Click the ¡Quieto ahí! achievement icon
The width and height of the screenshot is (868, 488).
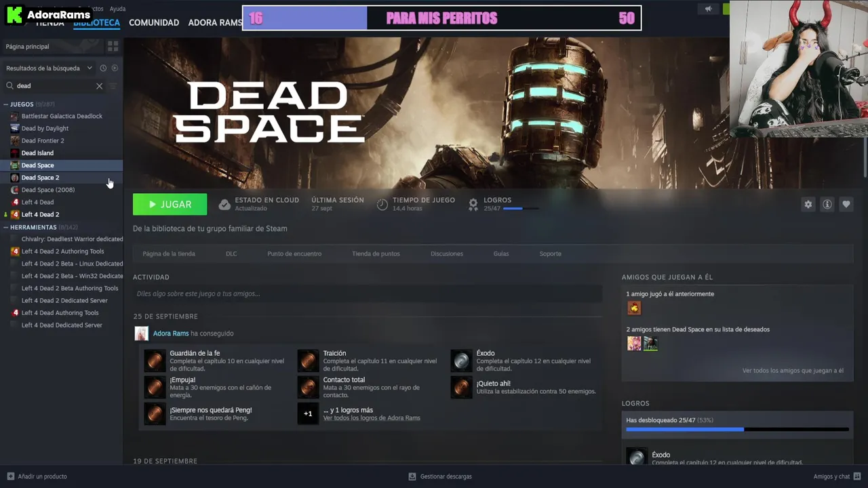461,387
